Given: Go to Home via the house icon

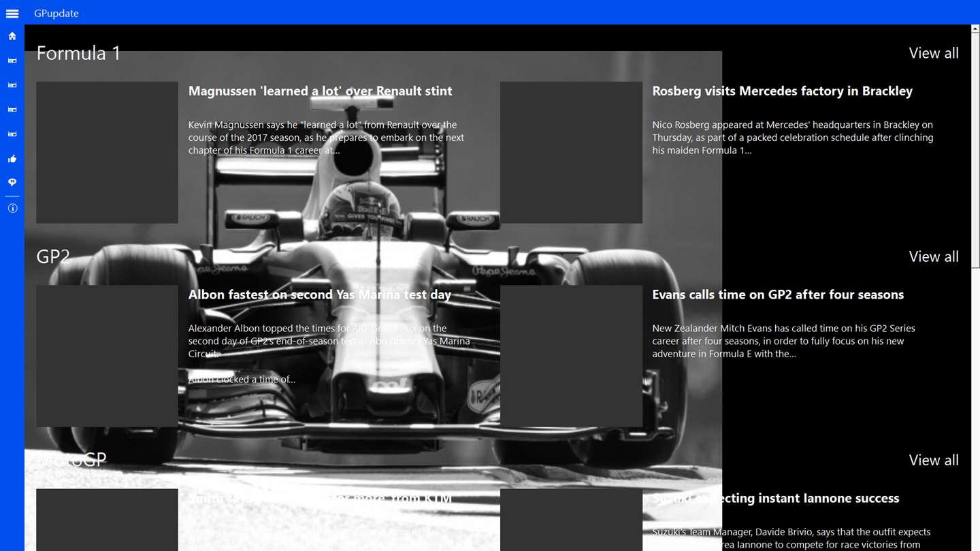Looking at the screenshot, I should click(12, 36).
